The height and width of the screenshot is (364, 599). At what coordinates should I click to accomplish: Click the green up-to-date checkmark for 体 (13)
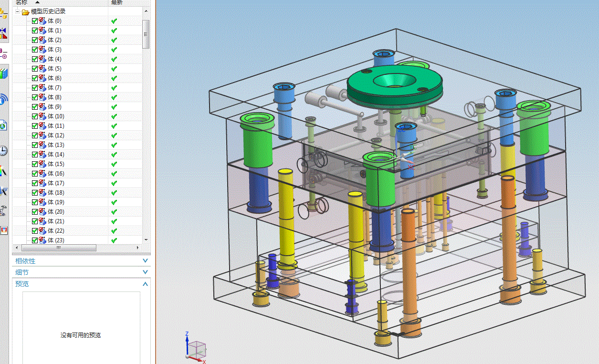point(114,145)
